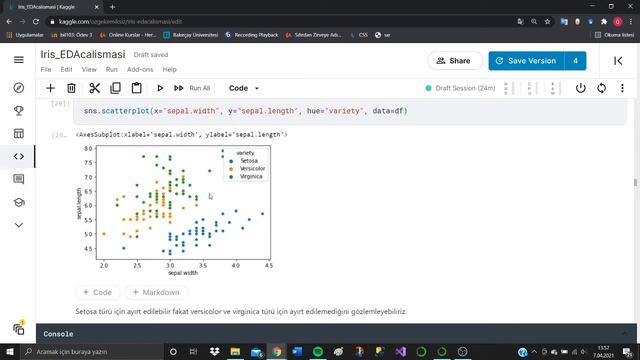Screen dimensions: 640x360
Task: Power off the session with power icon
Action: coord(580,88)
